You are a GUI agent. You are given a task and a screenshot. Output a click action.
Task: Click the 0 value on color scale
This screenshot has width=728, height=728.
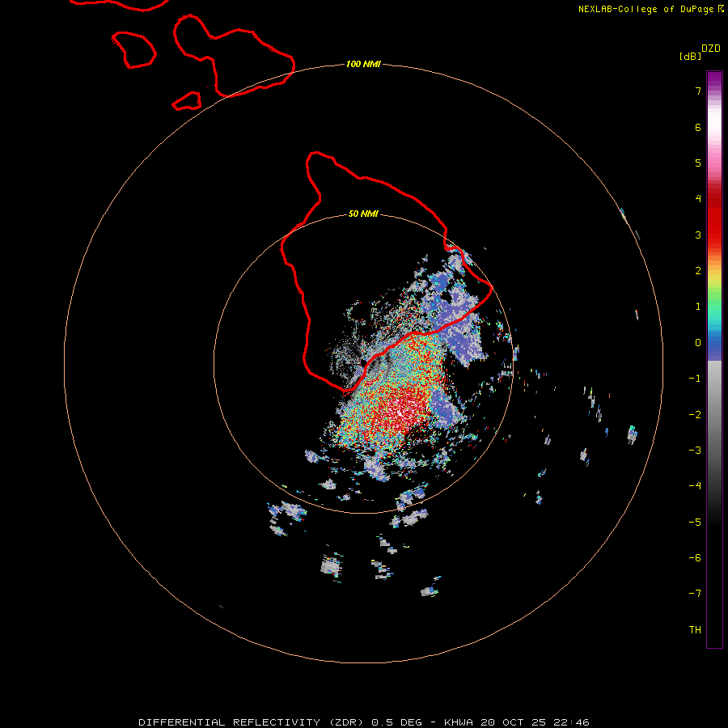pos(698,343)
